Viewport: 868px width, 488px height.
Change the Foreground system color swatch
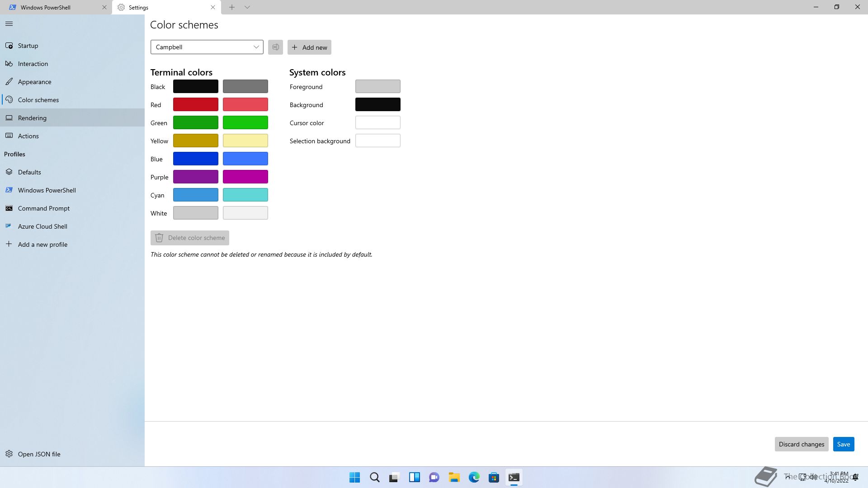tap(378, 86)
